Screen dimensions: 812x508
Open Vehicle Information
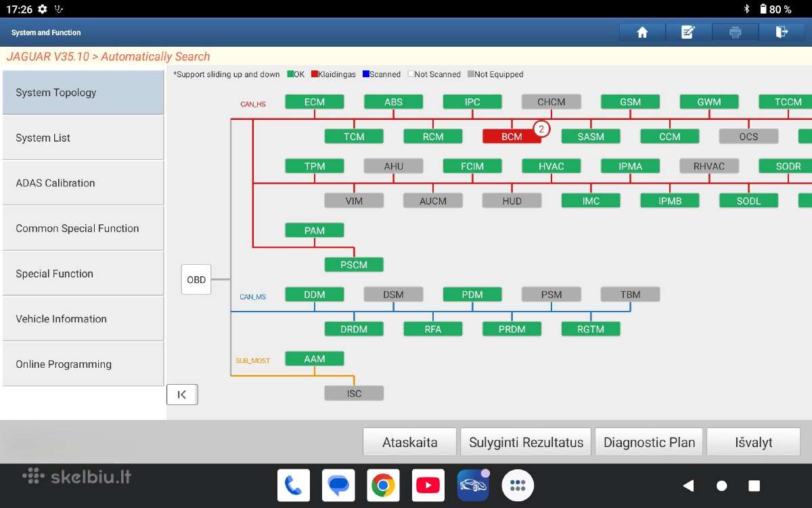[x=83, y=318]
